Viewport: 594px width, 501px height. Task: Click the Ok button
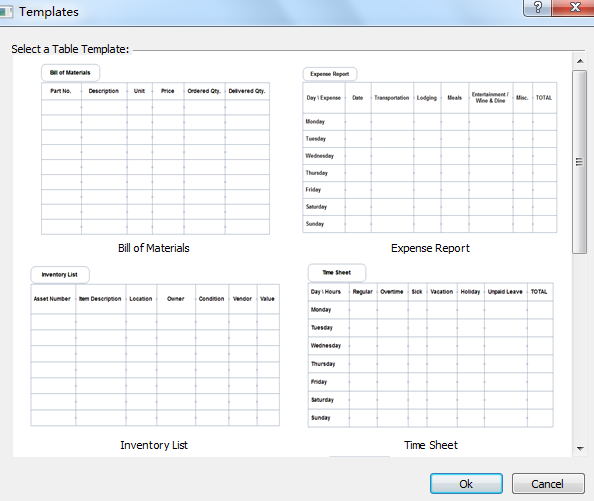point(466,484)
